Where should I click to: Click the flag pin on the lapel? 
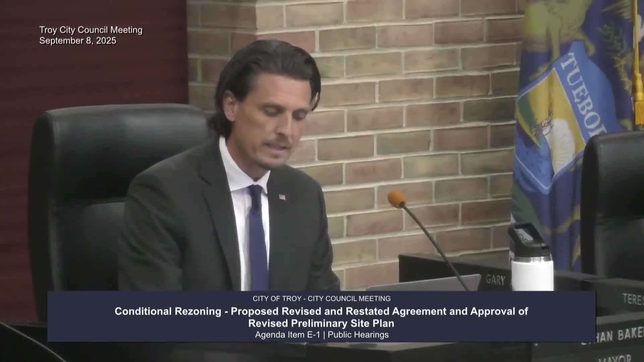pos(282,197)
